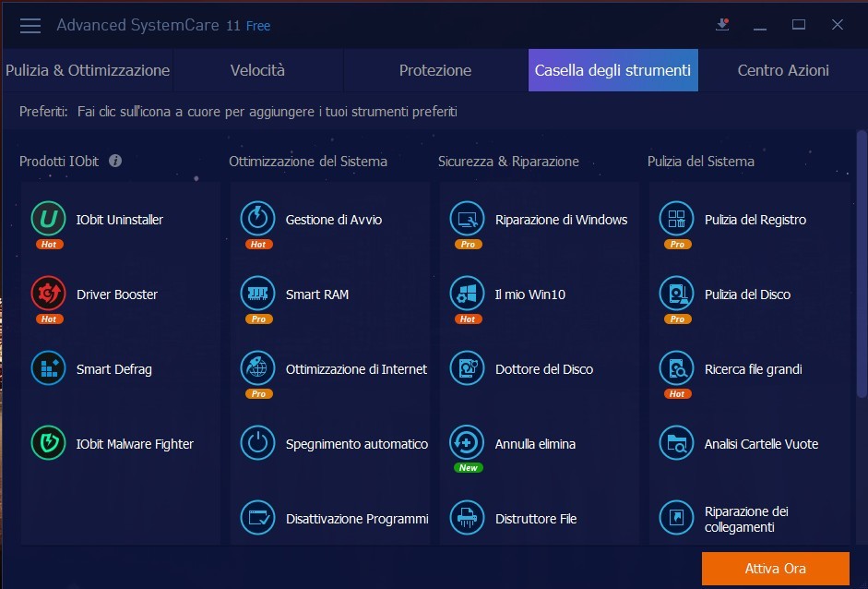Click the Prodotti IObit info icon

click(115, 161)
